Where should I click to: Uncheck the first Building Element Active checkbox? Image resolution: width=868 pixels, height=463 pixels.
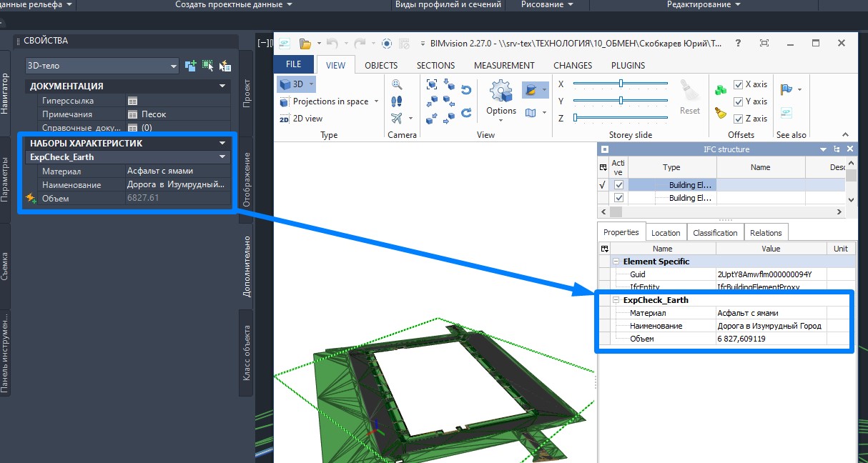[619, 185]
